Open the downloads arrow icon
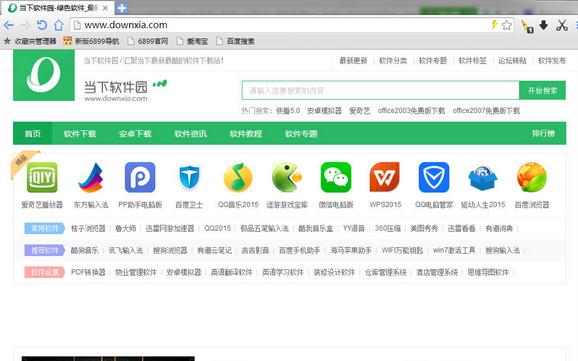Viewport: 578px width, 361px height. [543, 25]
